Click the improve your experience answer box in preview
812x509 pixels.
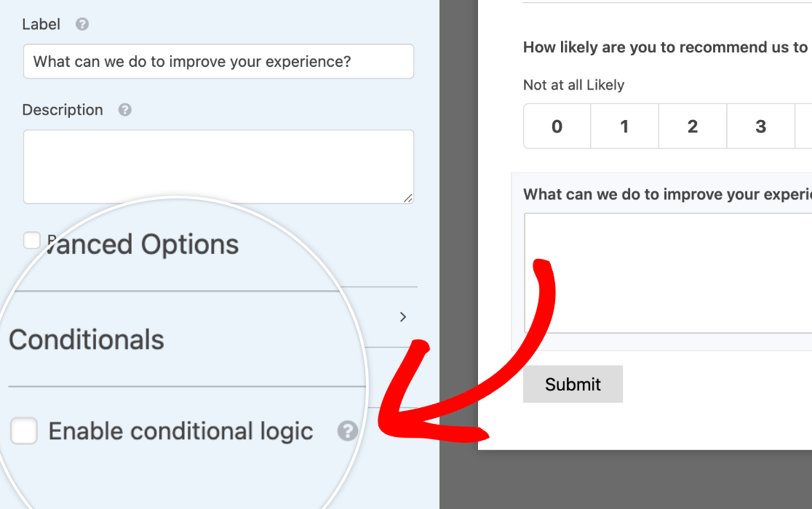click(668, 273)
